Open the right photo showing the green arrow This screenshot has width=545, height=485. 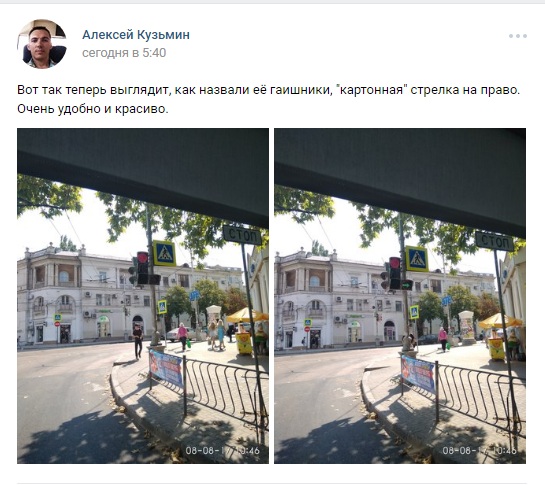tap(400, 296)
